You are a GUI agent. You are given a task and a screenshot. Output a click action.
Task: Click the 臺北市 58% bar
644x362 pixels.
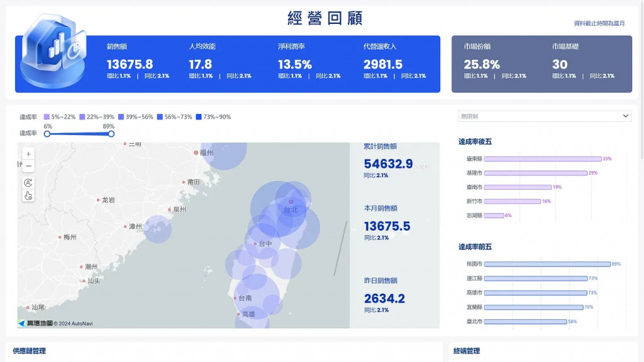pos(525,322)
